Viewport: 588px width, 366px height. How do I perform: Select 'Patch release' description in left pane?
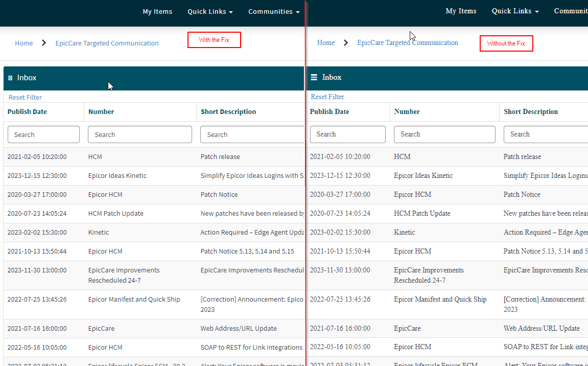[220, 156]
